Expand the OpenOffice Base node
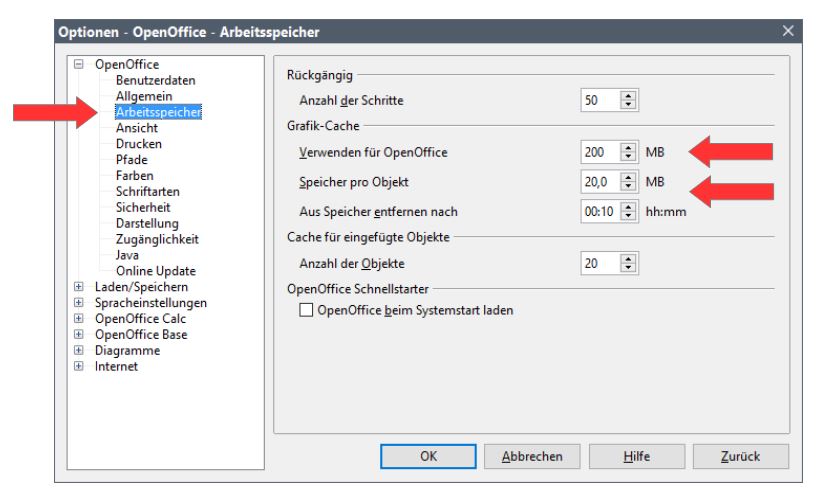This screenshot has height=501, width=834. click(x=79, y=335)
